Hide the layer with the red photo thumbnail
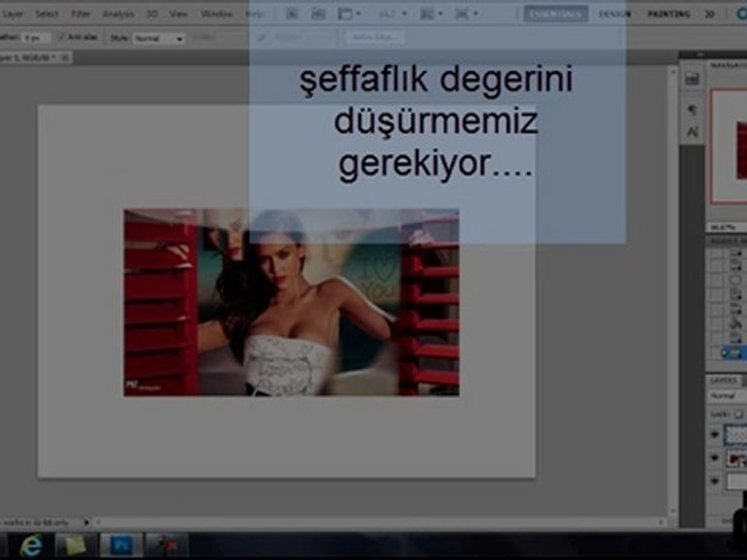This screenshot has height=560, width=747. (714, 458)
